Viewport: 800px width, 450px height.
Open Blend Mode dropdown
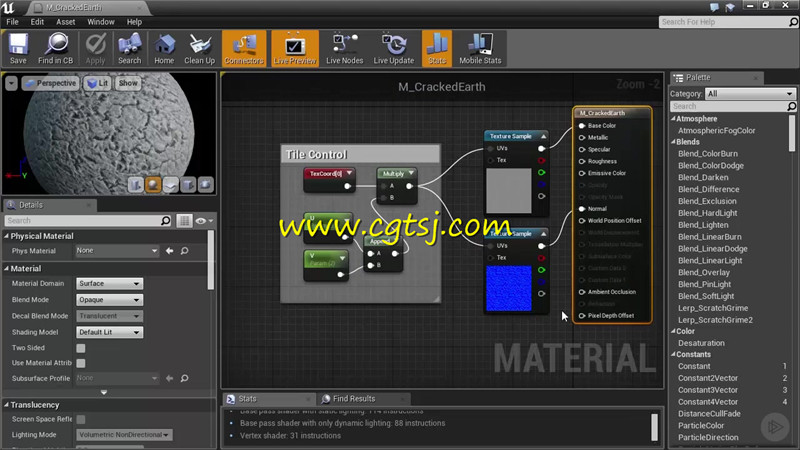(109, 300)
